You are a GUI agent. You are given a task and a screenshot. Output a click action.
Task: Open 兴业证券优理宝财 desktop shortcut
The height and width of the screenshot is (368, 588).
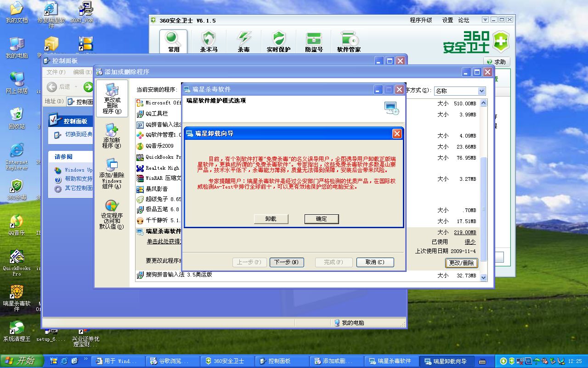tap(85, 338)
